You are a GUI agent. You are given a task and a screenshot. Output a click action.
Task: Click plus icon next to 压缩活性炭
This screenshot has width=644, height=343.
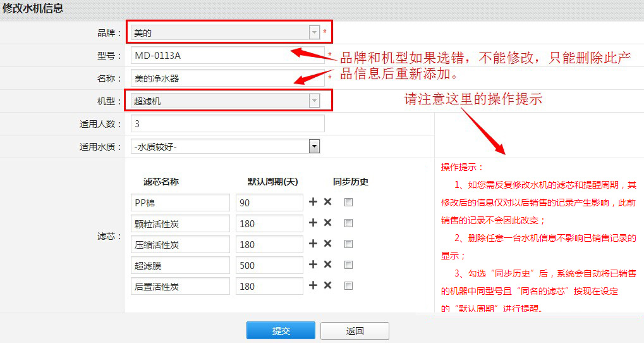tap(313, 244)
